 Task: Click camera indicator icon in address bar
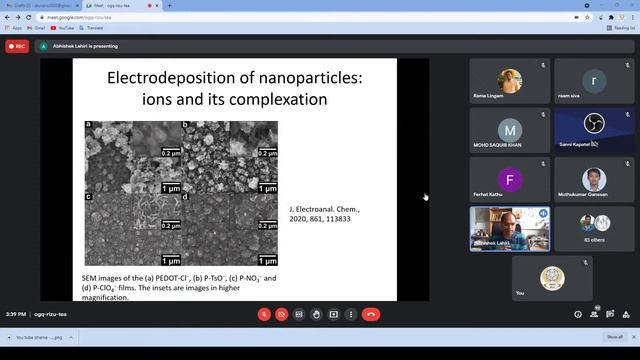pos(576,18)
